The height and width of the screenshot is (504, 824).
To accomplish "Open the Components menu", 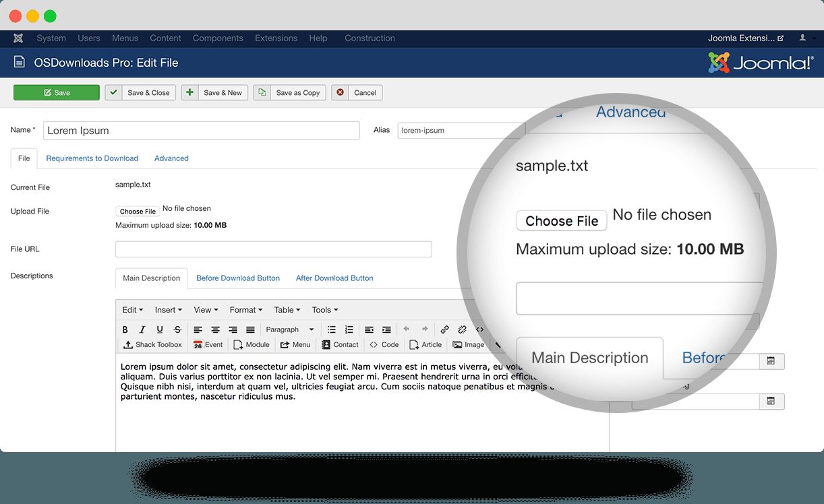I will point(218,38).
